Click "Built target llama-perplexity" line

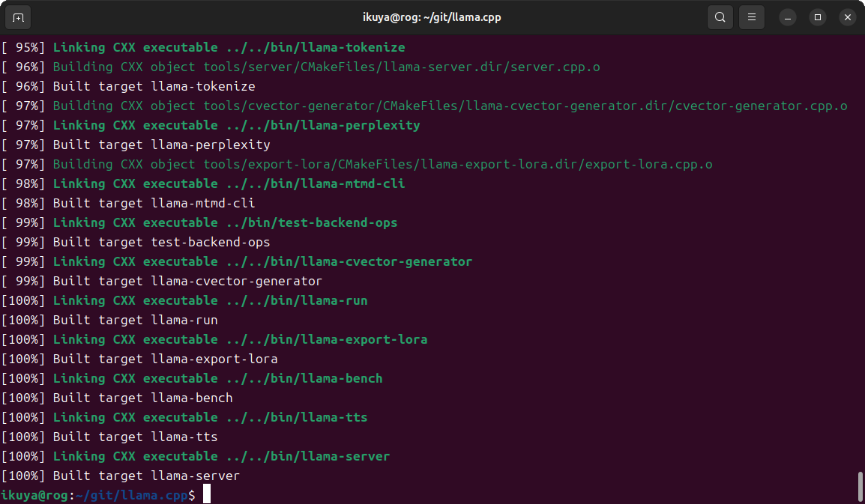click(x=162, y=145)
